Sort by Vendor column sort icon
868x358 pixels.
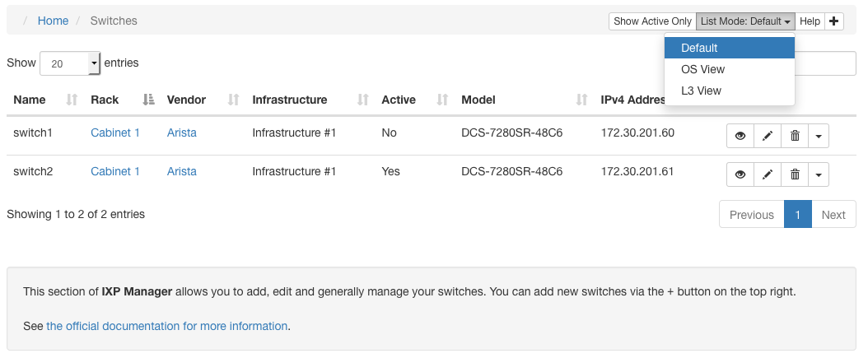coord(234,100)
